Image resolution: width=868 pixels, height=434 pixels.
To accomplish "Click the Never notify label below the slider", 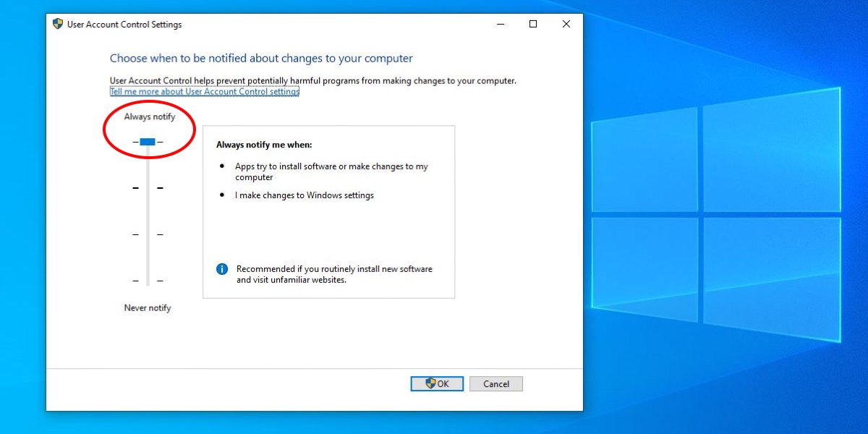I will [147, 307].
